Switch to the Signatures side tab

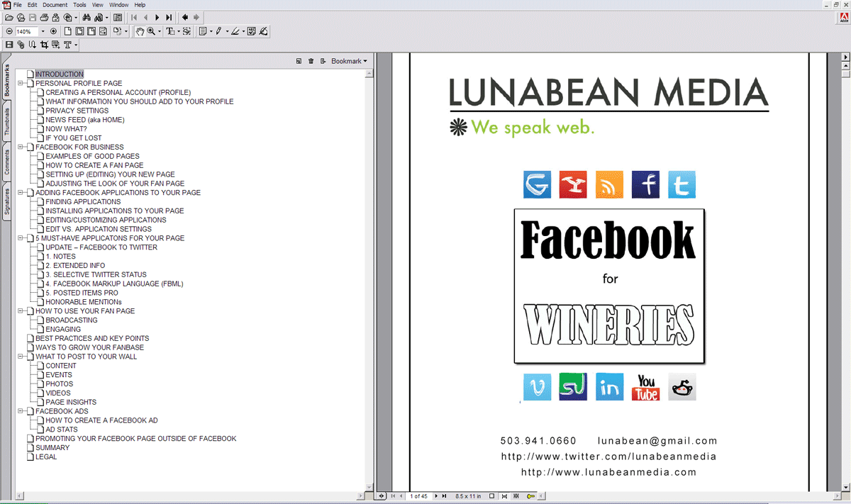pos(7,201)
